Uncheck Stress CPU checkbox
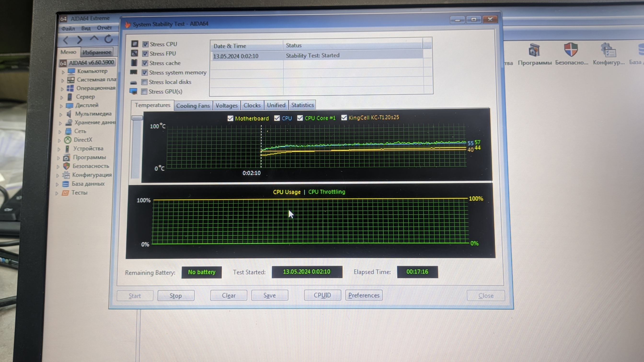644x362 pixels. (x=145, y=45)
